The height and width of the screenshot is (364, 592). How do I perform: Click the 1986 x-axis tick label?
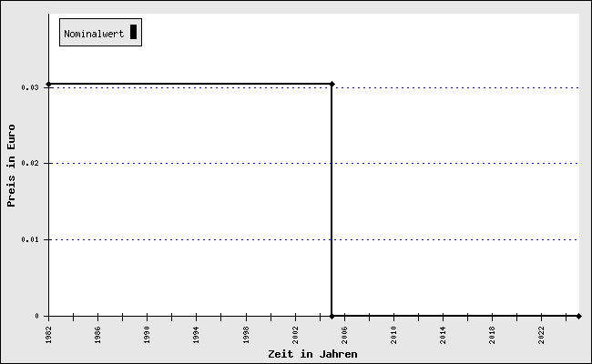[97, 334]
